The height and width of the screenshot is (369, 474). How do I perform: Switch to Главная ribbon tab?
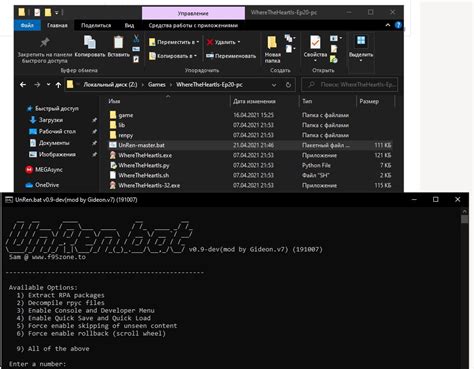point(57,25)
